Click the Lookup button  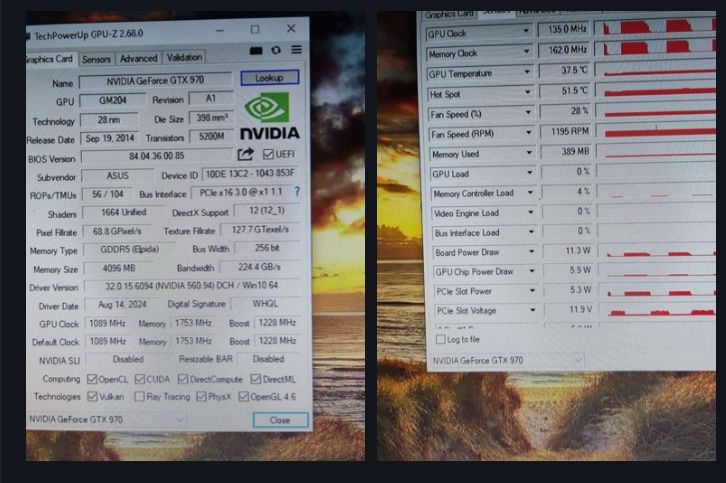[269, 78]
